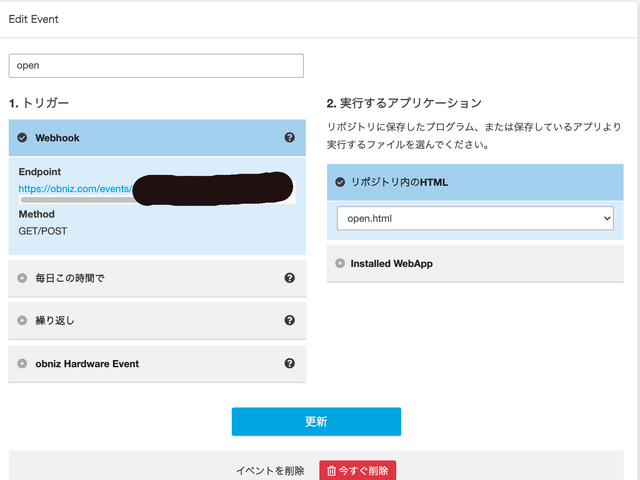Choose リポジトリ内のHTML application option
Viewport: 640px width, 480px height.
(340, 182)
